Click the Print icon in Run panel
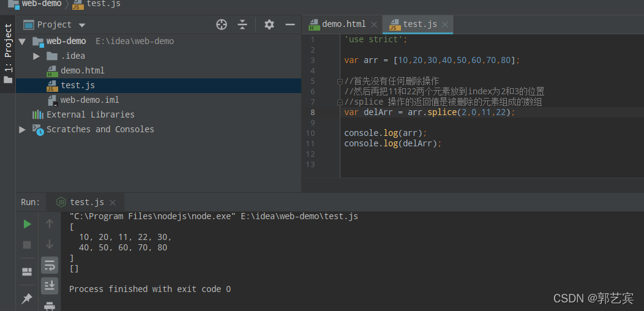 tap(50, 306)
